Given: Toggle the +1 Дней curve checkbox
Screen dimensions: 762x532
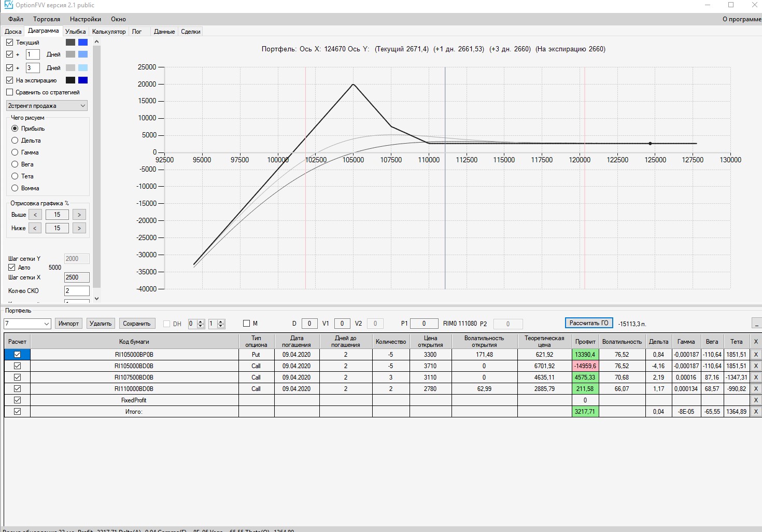Looking at the screenshot, I should (x=10, y=54).
